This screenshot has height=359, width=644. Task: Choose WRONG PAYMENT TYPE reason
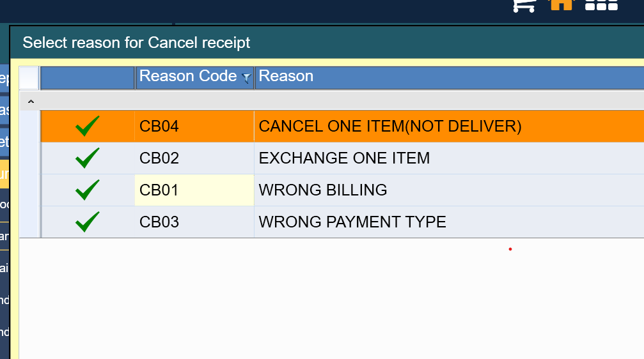tap(352, 222)
